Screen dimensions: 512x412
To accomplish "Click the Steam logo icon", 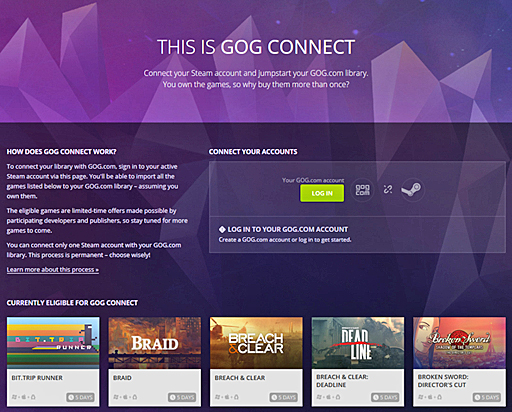I will (x=412, y=189).
